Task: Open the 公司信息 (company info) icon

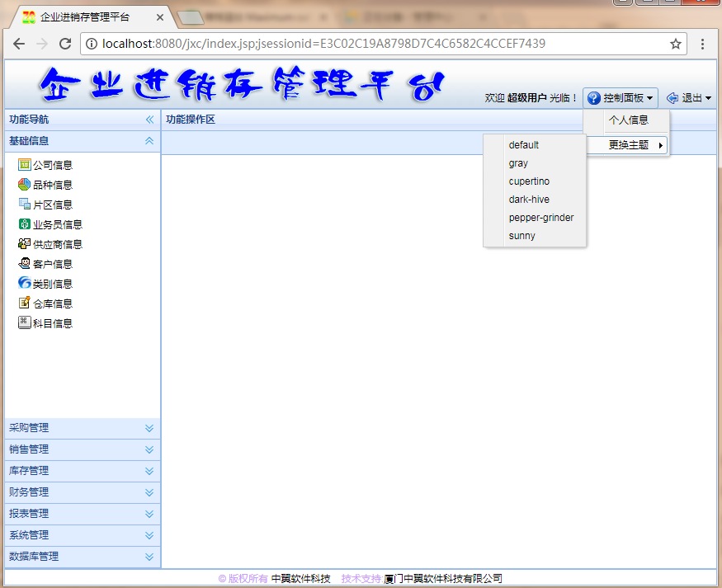Action: coord(25,164)
